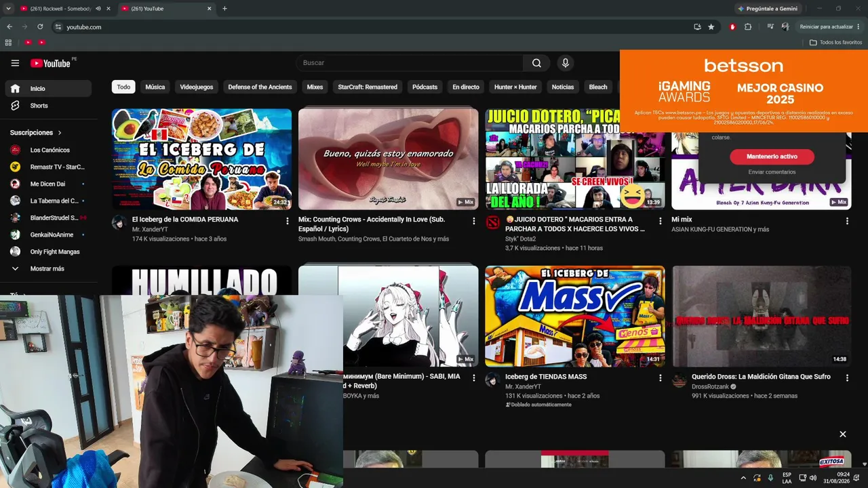868x488 pixels.
Task: Select the StarCraft: Remastered chip
Action: [x=368, y=87]
